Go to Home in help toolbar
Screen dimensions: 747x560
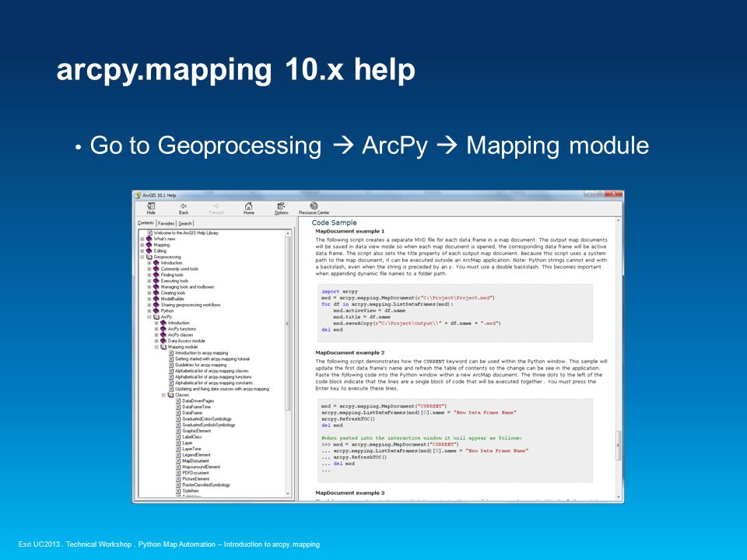(249, 205)
